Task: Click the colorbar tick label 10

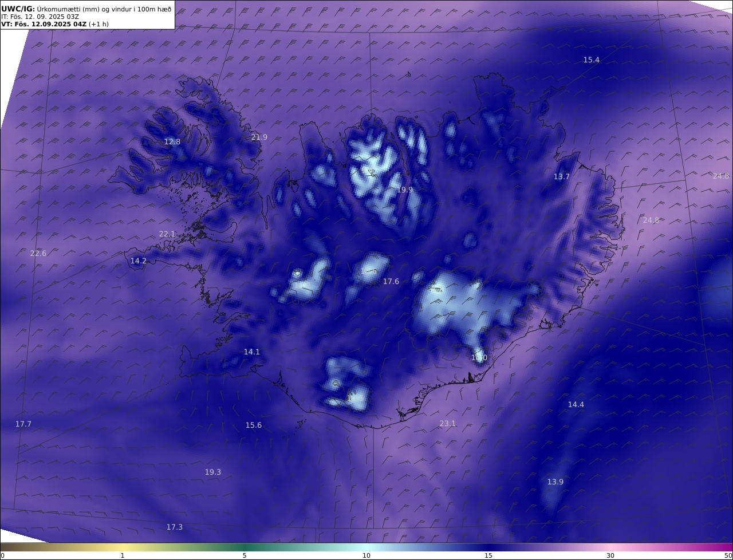Action: click(366, 555)
